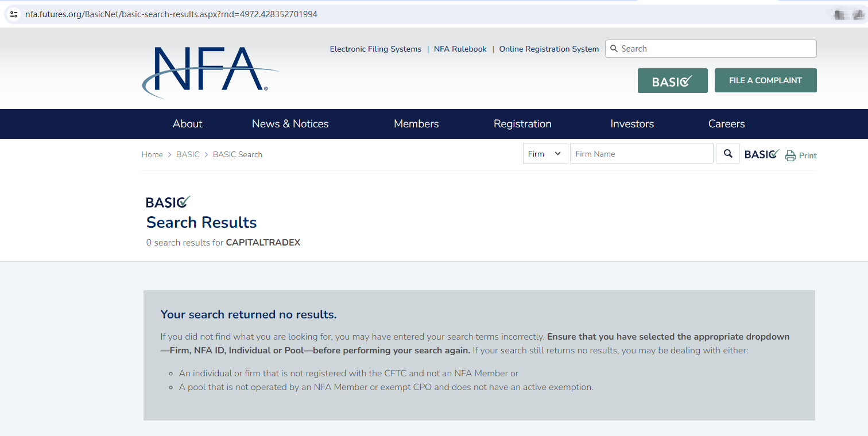Image resolution: width=868 pixels, height=436 pixels.
Task: Click the CAPITALTRADEX search term text
Action: pyautogui.click(x=263, y=243)
